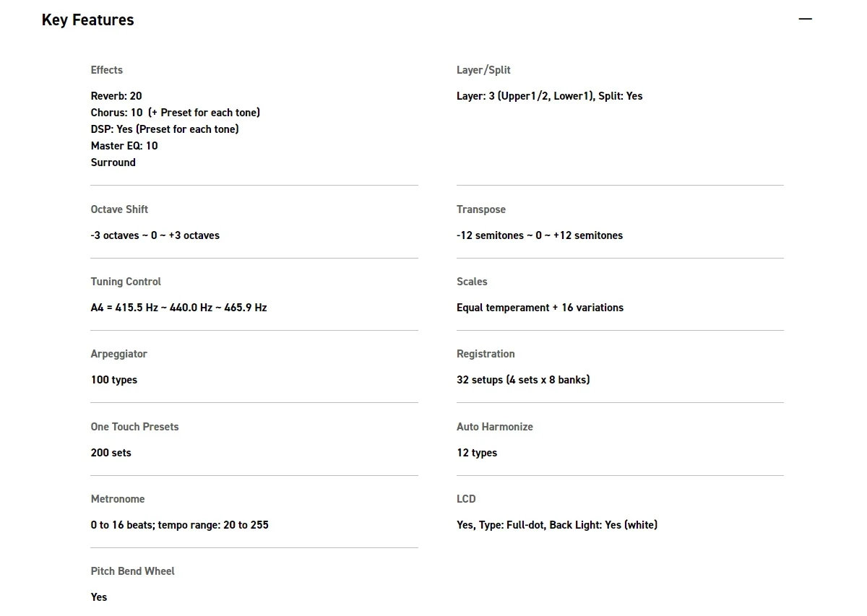The height and width of the screenshot is (616, 867).
Task: Select the Metronome label
Action: click(x=118, y=499)
